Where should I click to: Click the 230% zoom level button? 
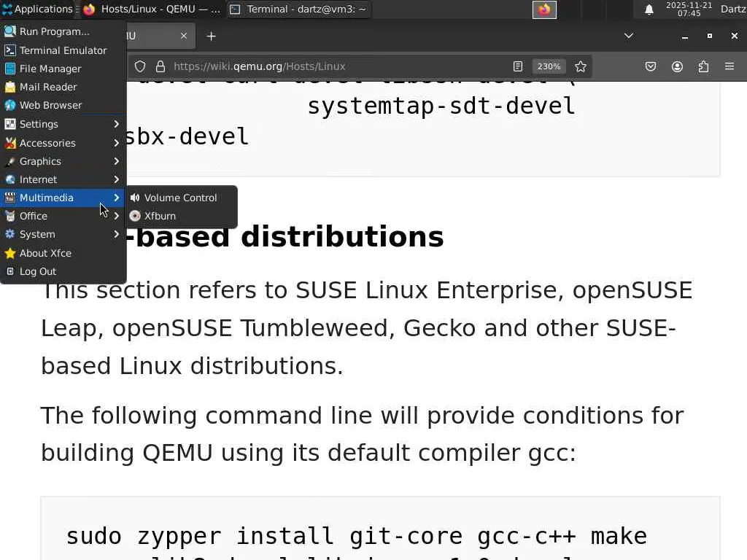pos(549,66)
